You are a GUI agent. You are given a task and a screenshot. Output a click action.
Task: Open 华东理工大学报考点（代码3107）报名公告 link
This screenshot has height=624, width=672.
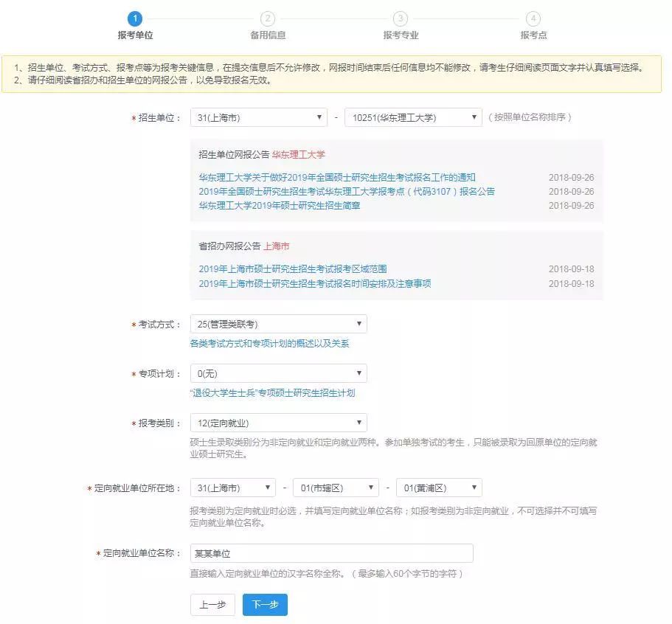347,192
